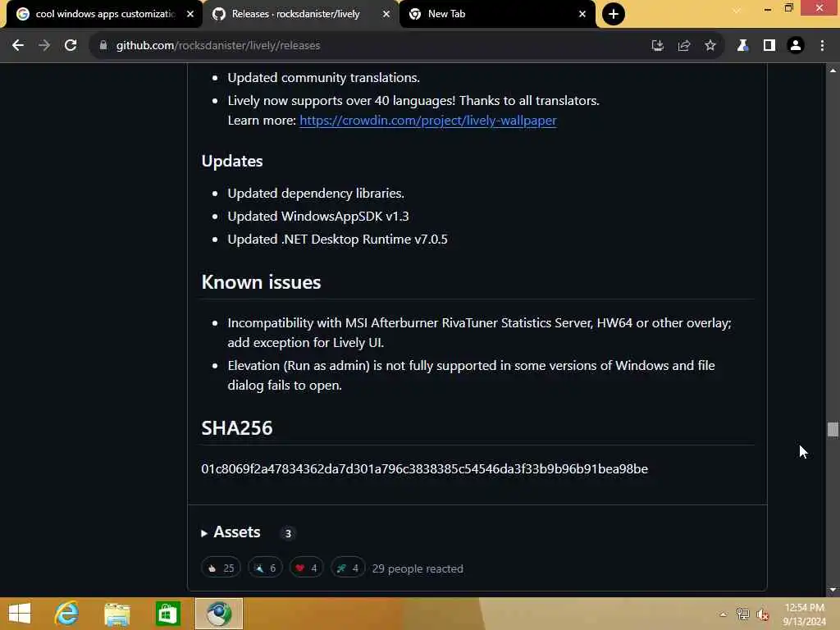Click the scrollbar down arrow
The height and width of the screenshot is (630, 840).
(833, 590)
